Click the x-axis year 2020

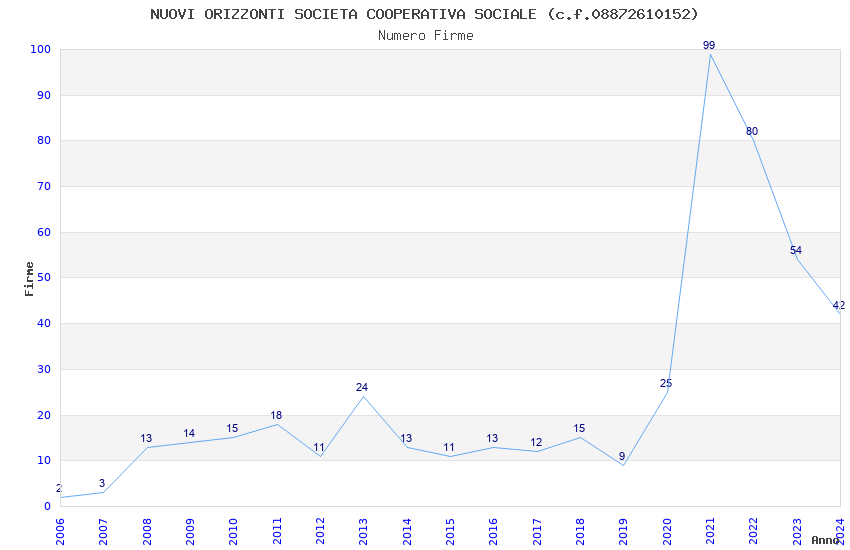coord(667,531)
